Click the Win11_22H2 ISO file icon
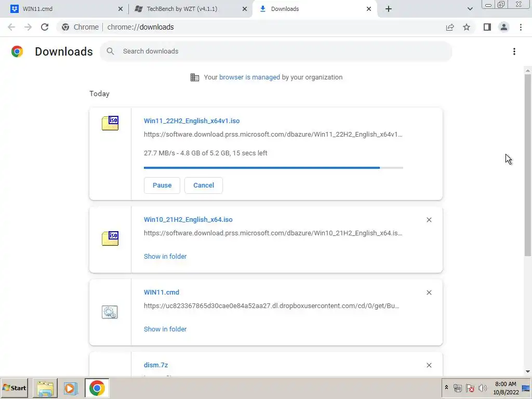 pos(110,123)
